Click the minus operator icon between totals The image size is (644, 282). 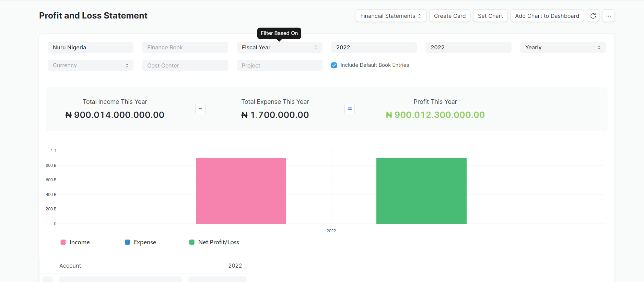click(x=200, y=109)
